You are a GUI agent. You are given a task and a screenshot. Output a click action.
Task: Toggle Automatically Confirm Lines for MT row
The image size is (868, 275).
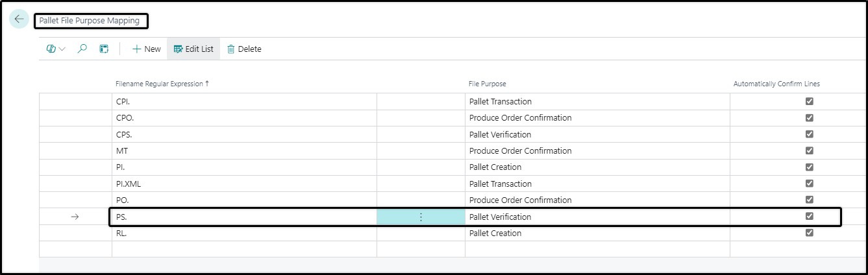point(809,150)
